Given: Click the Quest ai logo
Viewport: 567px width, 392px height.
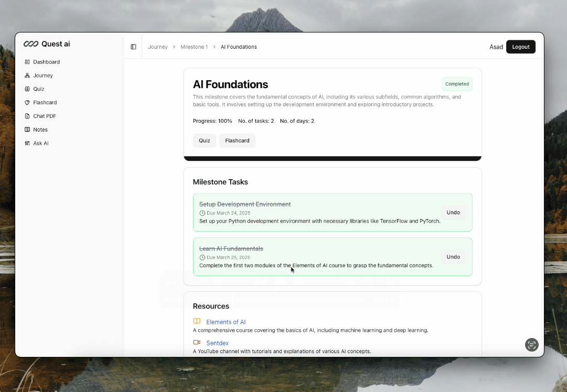Looking at the screenshot, I should [47, 43].
